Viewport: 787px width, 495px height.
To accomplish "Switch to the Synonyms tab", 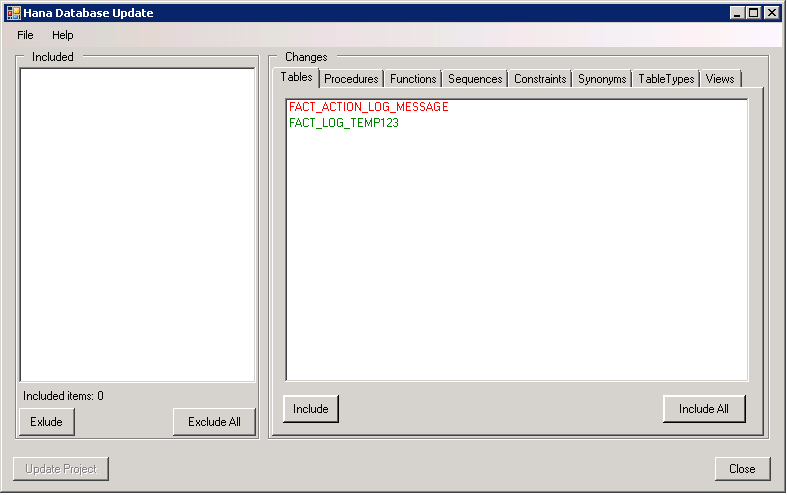I will point(602,79).
